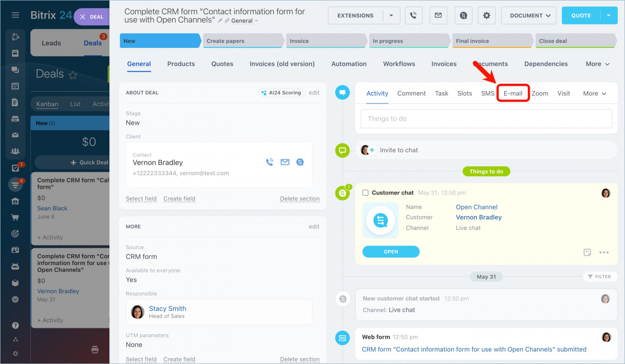
Task: Click Invite to chat field
Action: (486, 150)
